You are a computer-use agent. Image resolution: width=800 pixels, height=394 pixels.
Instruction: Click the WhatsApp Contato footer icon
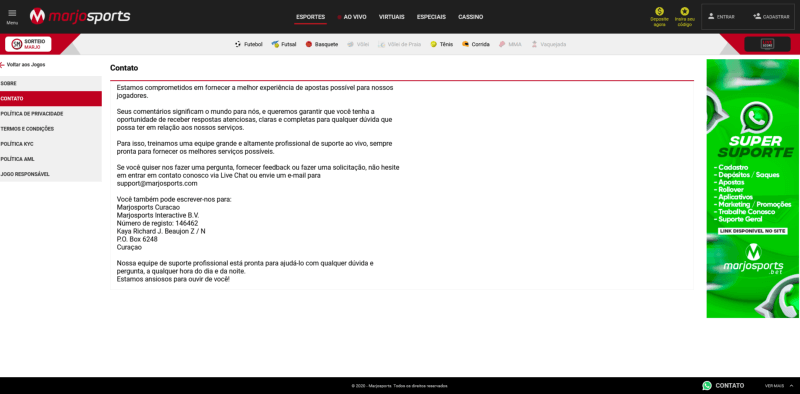(x=707, y=386)
